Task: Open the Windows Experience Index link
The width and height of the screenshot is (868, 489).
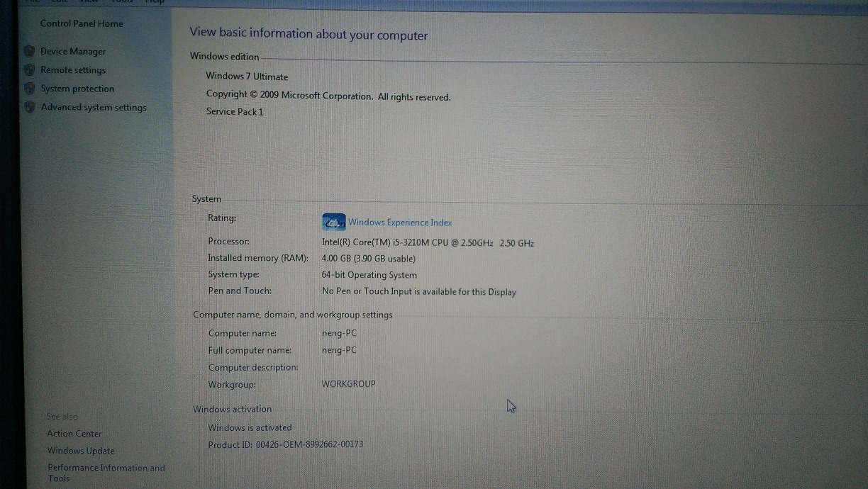Action: click(400, 223)
